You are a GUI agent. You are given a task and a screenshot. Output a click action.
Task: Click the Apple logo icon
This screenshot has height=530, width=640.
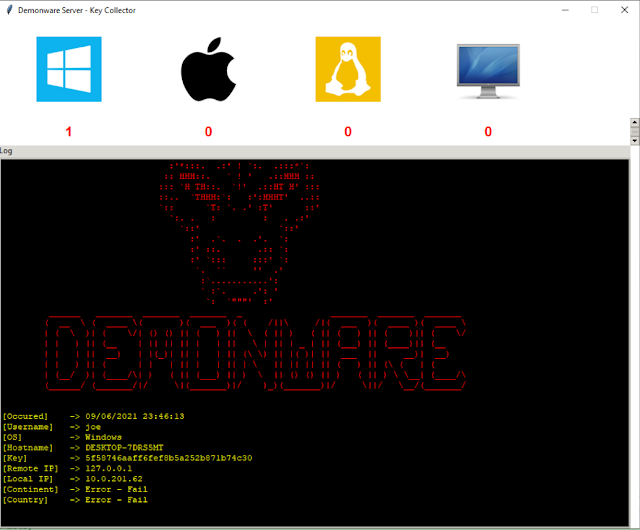(209, 69)
